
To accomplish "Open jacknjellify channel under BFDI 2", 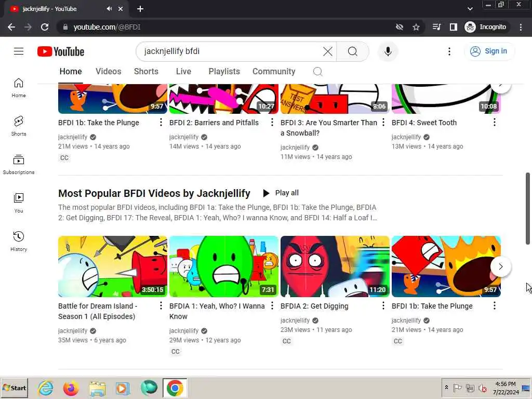I will (x=183, y=137).
